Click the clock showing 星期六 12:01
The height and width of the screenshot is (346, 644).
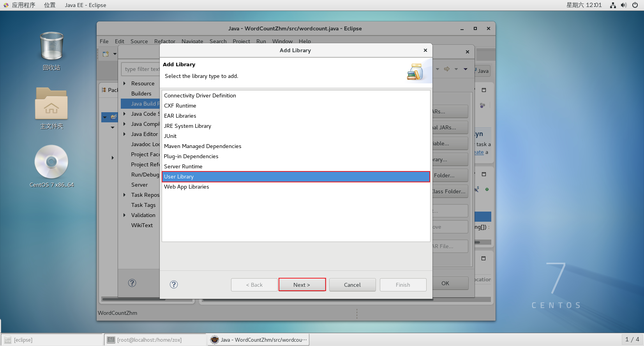coord(584,5)
